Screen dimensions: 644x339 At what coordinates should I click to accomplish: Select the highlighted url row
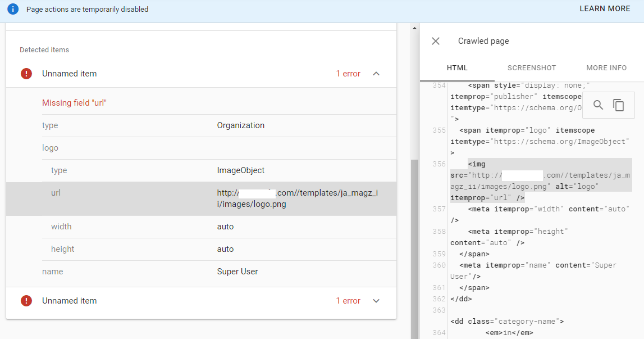(201, 198)
